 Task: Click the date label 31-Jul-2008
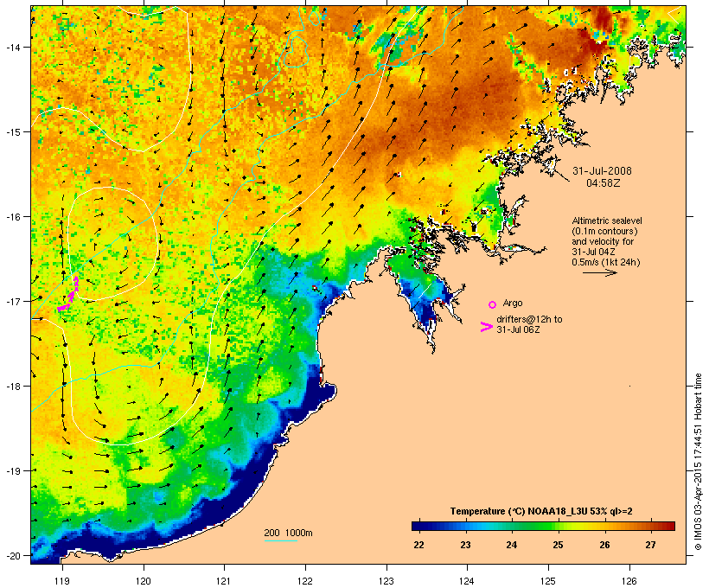point(602,171)
